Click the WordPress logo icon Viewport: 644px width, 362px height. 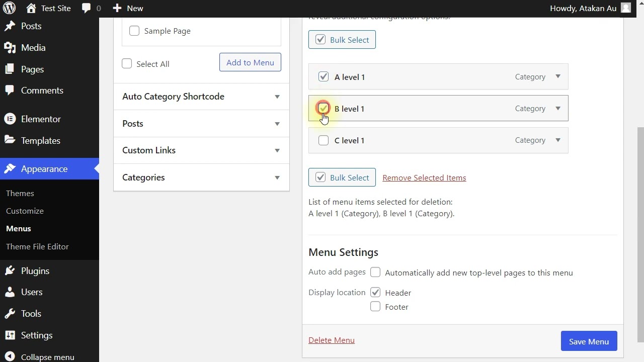(9, 8)
